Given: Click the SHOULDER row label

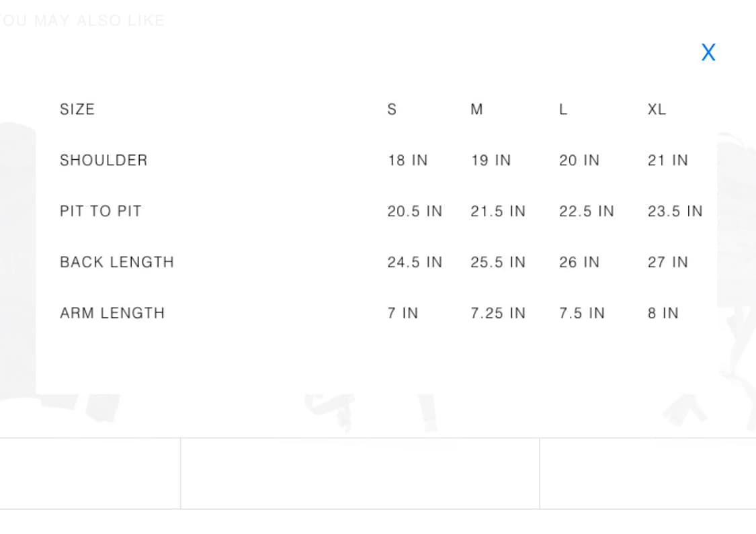Looking at the screenshot, I should point(103,161).
